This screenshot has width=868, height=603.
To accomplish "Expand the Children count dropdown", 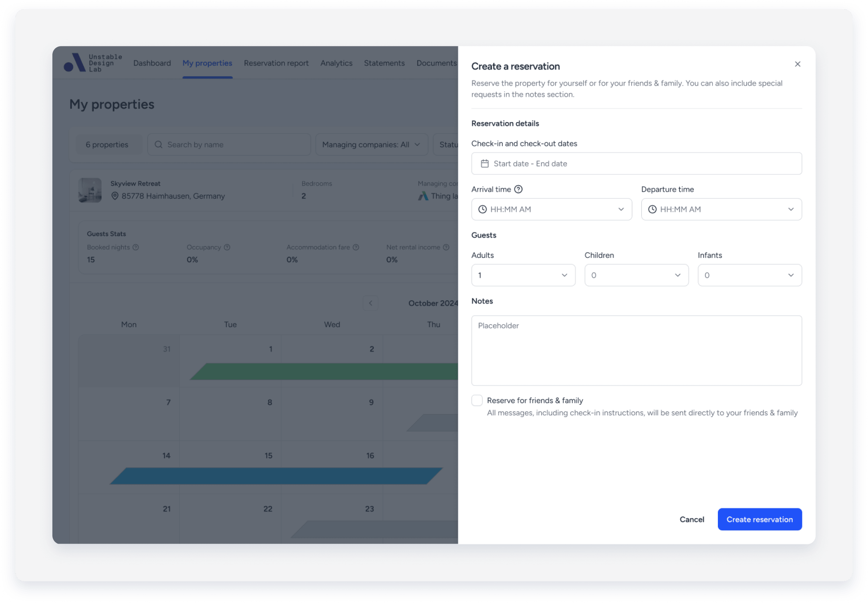I will coord(636,275).
